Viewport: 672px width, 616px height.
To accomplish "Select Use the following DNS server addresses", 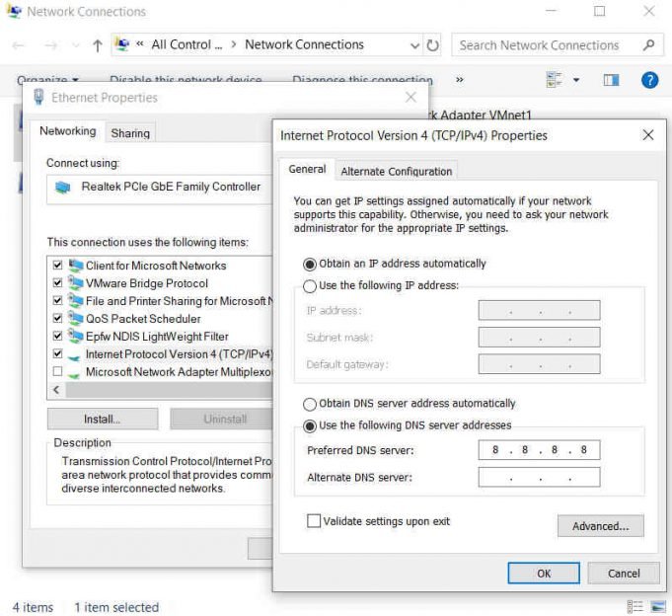I will [x=310, y=426].
